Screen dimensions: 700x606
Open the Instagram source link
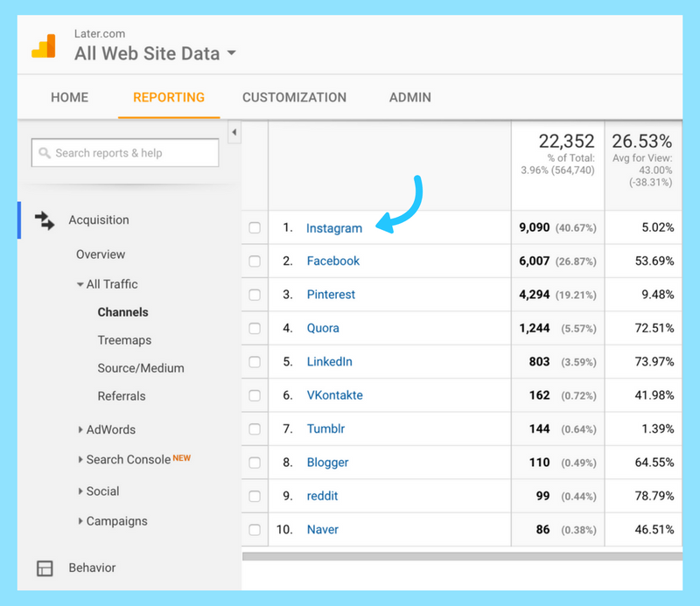click(334, 228)
